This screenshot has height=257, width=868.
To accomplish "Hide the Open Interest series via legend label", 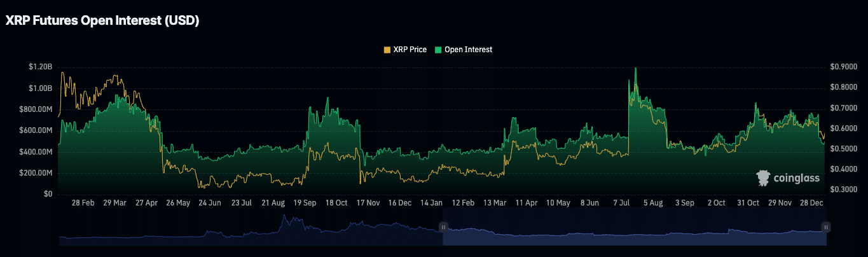I will (x=468, y=50).
